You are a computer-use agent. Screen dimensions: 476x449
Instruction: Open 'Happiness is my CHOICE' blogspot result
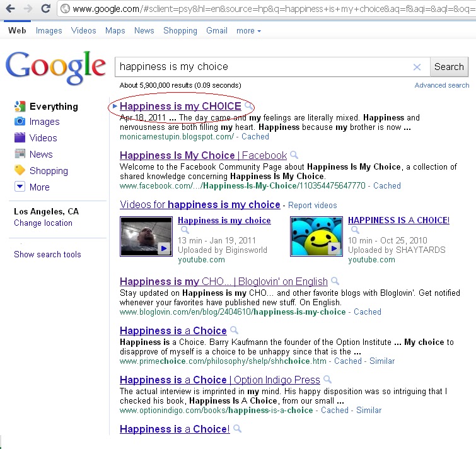coord(180,106)
